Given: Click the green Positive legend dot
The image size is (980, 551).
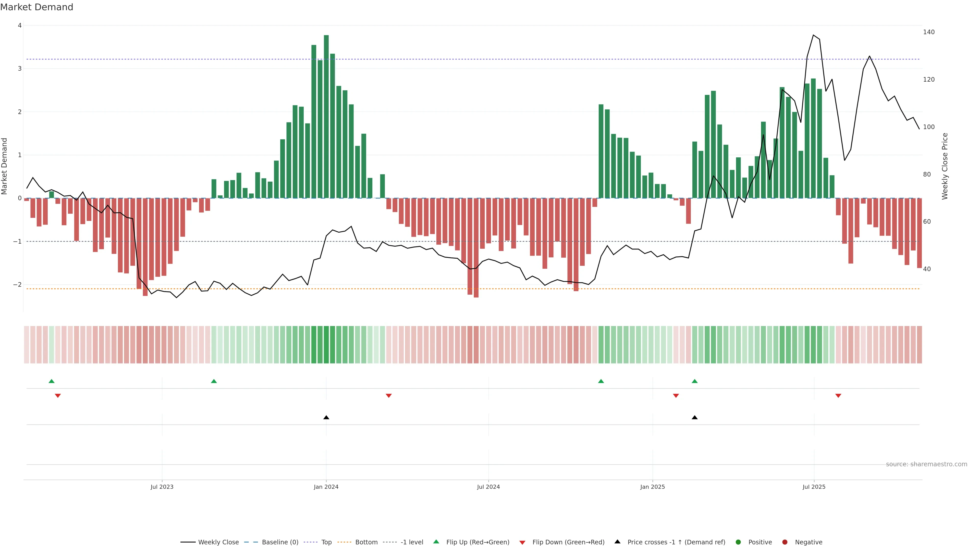Looking at the screenshot, I should pyautogui.click(x=738, y=542).
